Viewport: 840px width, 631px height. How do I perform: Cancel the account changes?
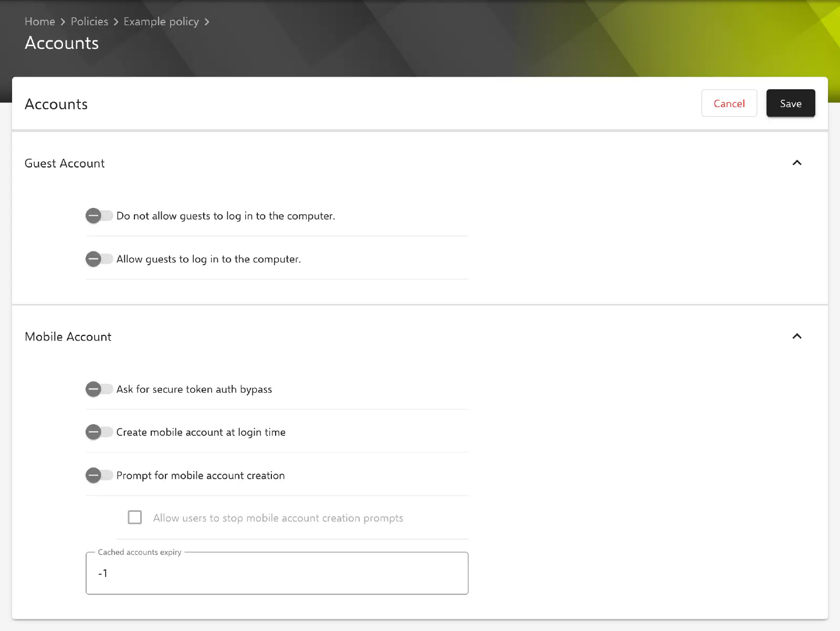click(x=729, y=103)
